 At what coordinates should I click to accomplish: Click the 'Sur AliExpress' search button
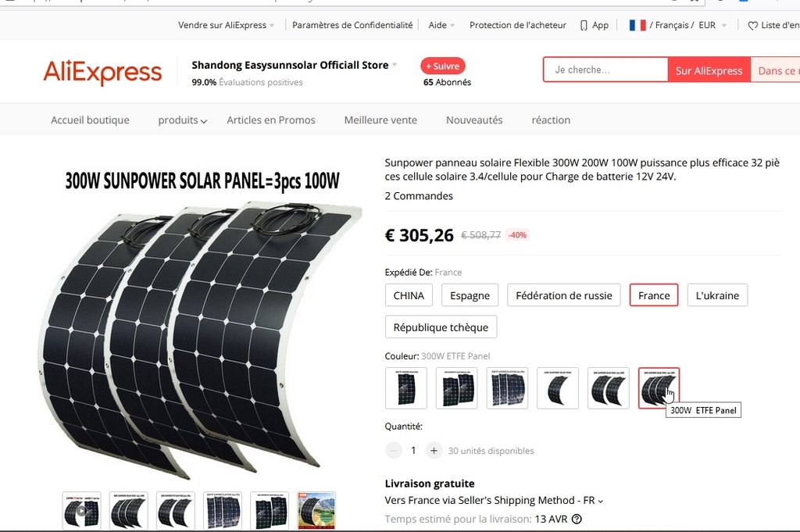click(709, 70)
